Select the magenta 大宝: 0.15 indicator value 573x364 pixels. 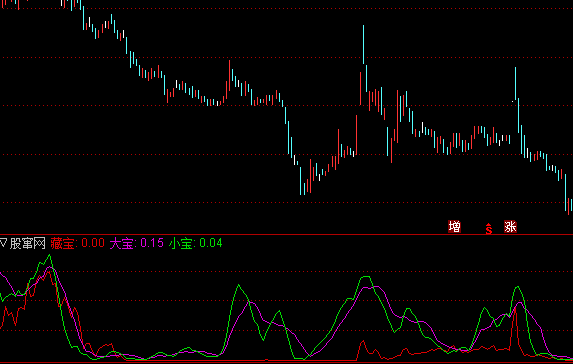click(x=137, y=243)
